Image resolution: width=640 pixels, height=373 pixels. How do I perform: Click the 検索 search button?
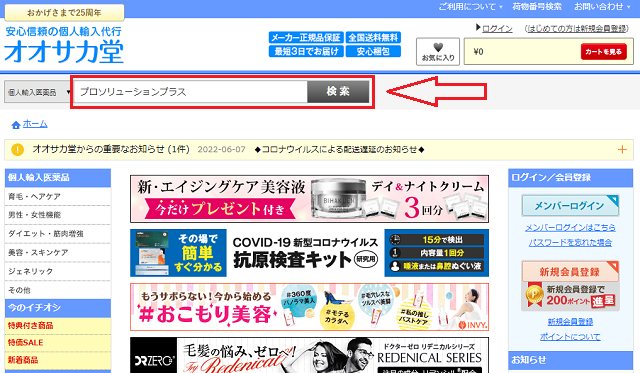click(338, 91)
